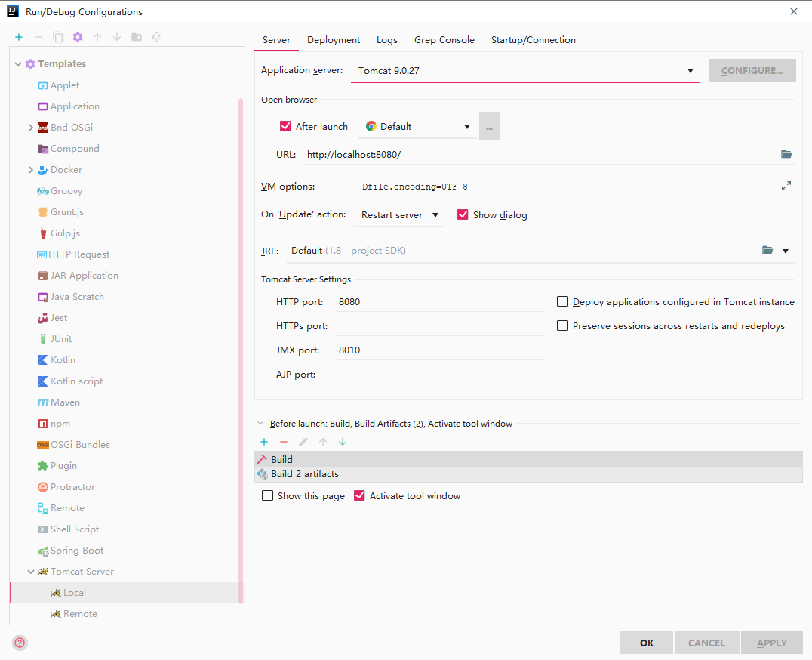Open the Restart server update action dropdown
This screenshot has width=812, height=660.
(399, 215)
